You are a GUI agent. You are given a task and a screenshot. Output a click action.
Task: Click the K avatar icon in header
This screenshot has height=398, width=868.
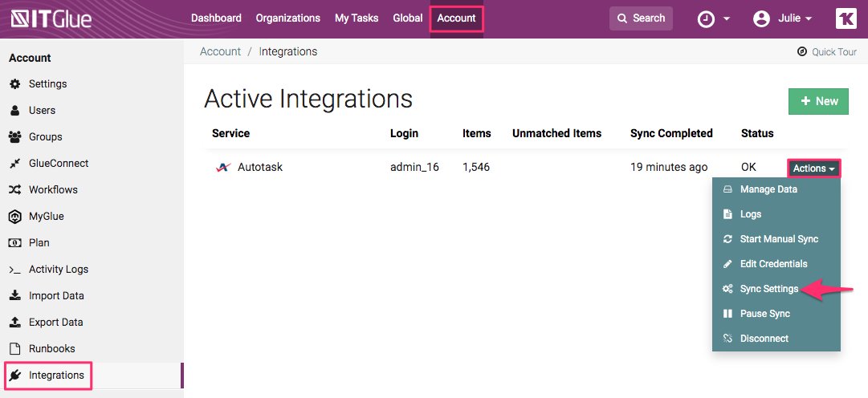pos(846,18)
